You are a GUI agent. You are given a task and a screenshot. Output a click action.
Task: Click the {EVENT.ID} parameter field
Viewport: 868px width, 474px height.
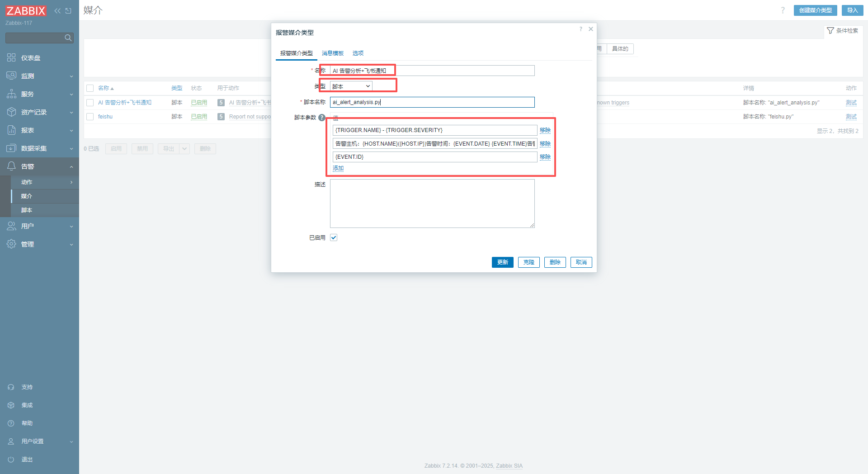tap(435, 157)
